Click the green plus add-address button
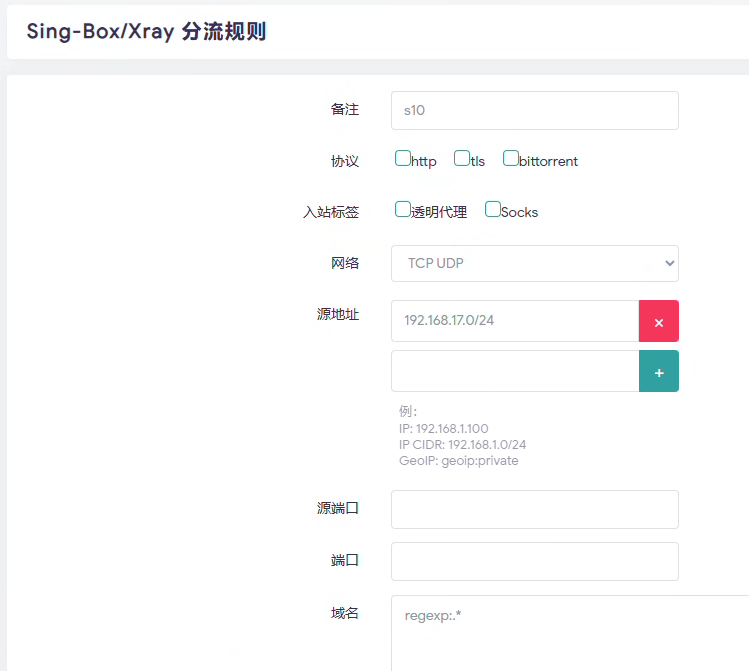The image size is (749, 671). coord(658,372)
